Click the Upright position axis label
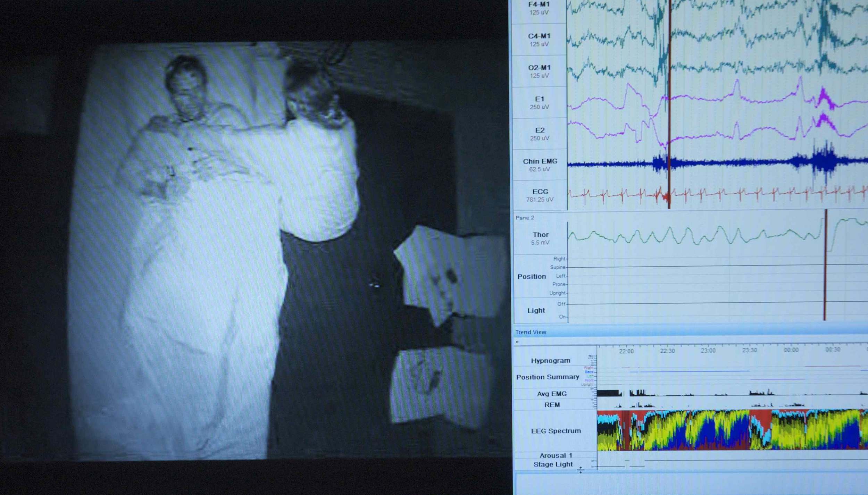The image size is (868, 495). point(558,293)
